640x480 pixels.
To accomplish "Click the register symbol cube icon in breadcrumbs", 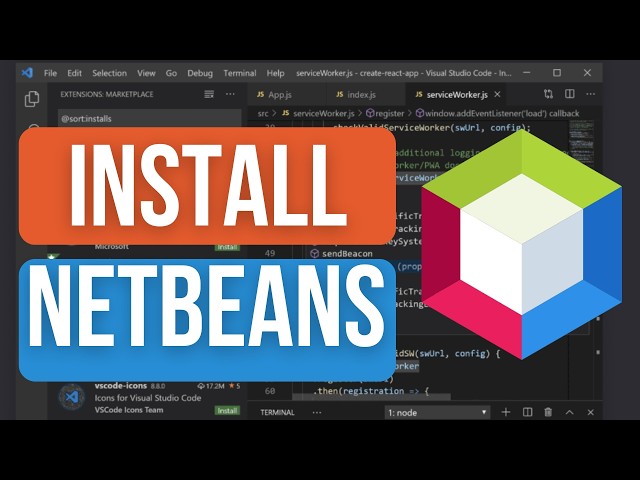I will 370,113.
